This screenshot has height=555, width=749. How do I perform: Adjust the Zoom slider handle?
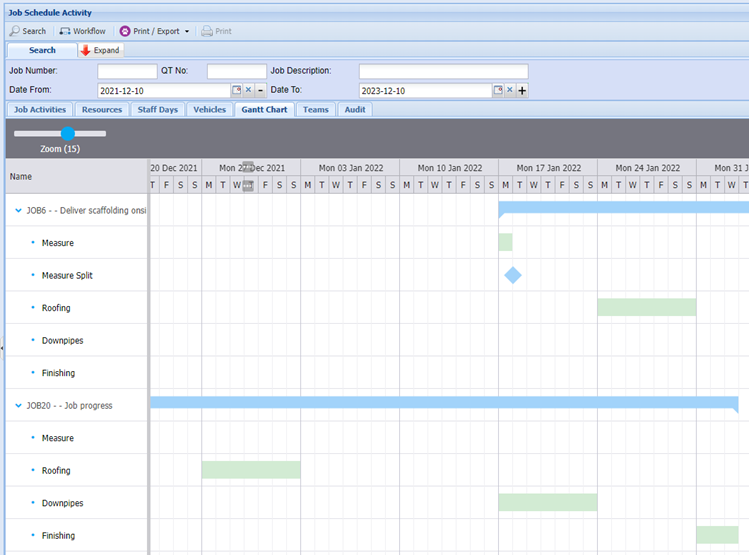point(67,133)
